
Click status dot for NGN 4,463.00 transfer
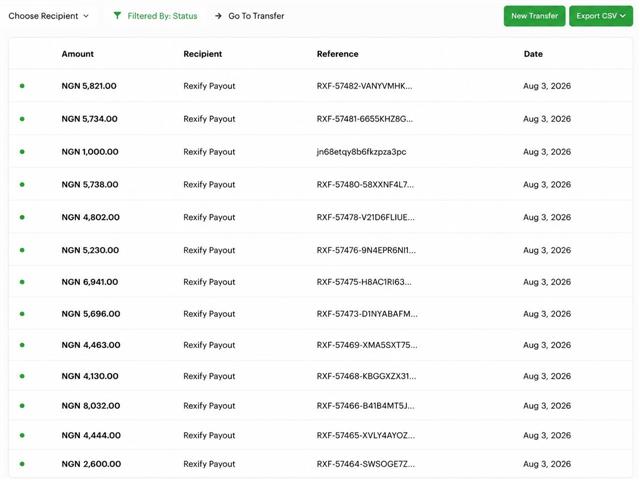pyautogui.click(x=22, y=345)
